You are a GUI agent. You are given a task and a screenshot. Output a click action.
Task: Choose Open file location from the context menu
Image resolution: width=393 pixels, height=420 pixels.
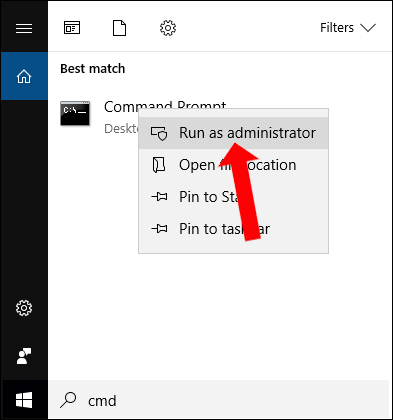pyautogui.click(x=233, y=165)
